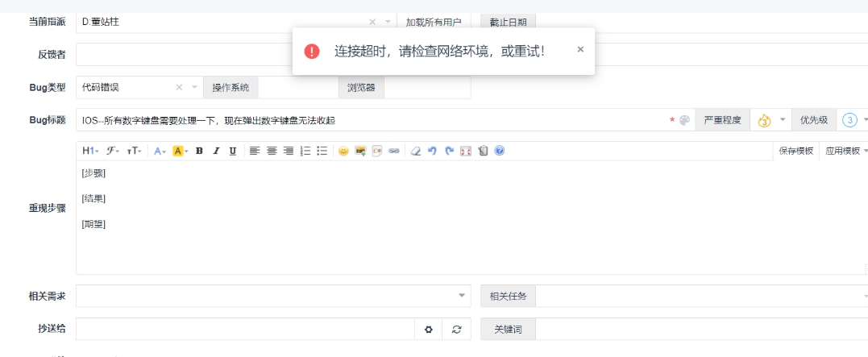The width and height of the screenshot is (868, 357).
Task: Align text left
Action: (x=254, y=151)
